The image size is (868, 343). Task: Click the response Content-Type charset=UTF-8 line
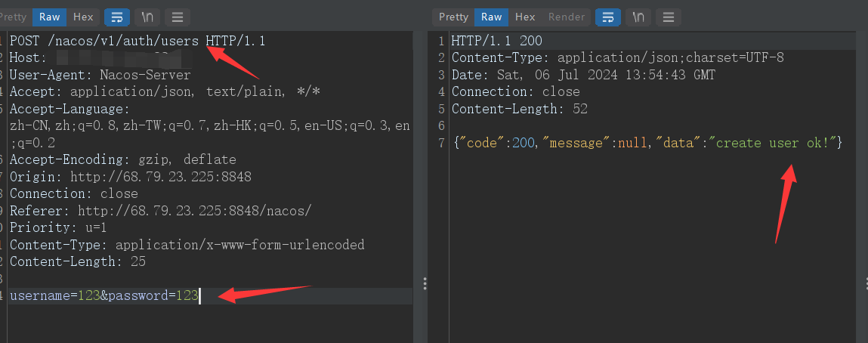pyautogui.click(x=618, y=57)
